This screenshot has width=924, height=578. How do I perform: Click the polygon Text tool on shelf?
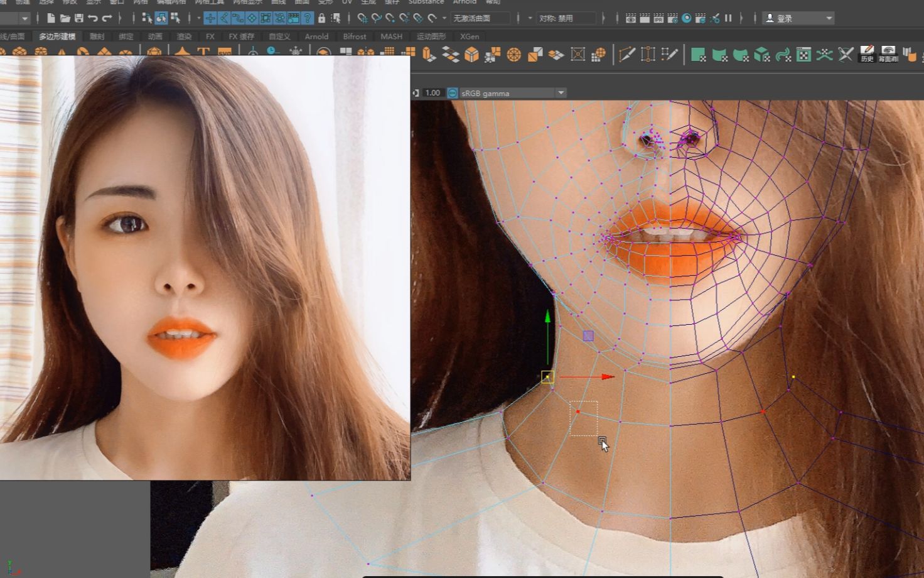coord(202,52)
